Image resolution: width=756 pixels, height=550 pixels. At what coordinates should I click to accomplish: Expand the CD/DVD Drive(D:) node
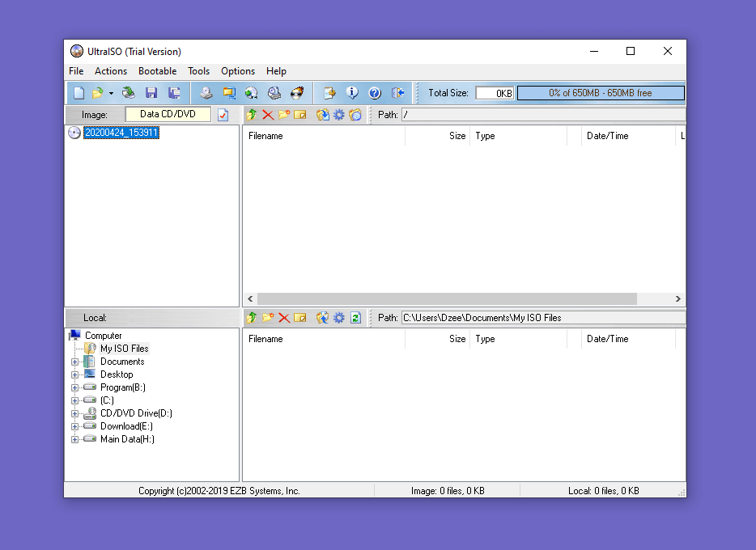[74, 413]
